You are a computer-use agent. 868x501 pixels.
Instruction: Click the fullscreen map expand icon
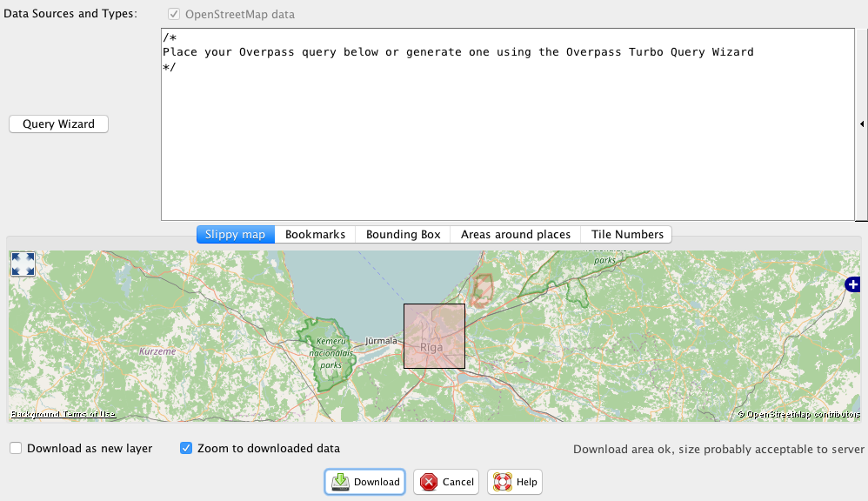[23, 264]
